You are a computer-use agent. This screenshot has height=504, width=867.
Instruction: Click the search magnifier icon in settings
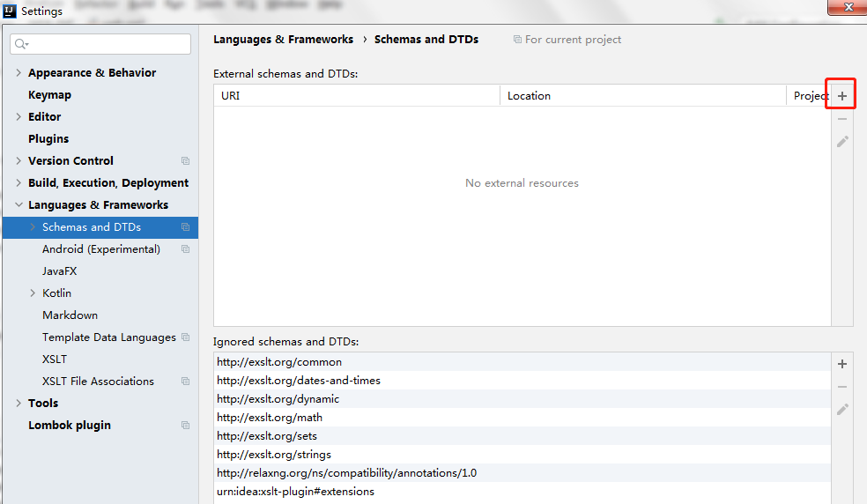point(21,44)
